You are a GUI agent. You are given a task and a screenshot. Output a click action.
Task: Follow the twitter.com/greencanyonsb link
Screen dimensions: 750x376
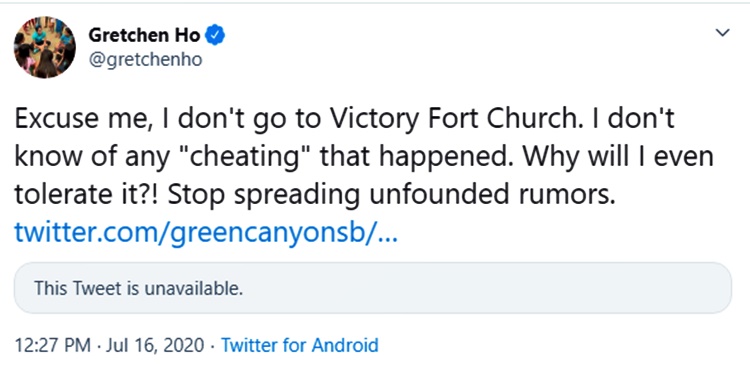[206, 234]
